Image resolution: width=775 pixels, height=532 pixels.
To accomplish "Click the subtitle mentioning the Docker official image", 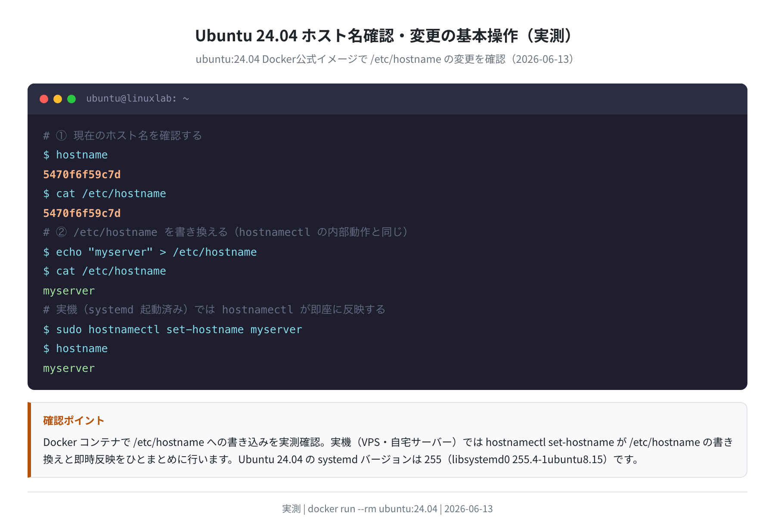I will pyautogui.click(x=387, y=59).
